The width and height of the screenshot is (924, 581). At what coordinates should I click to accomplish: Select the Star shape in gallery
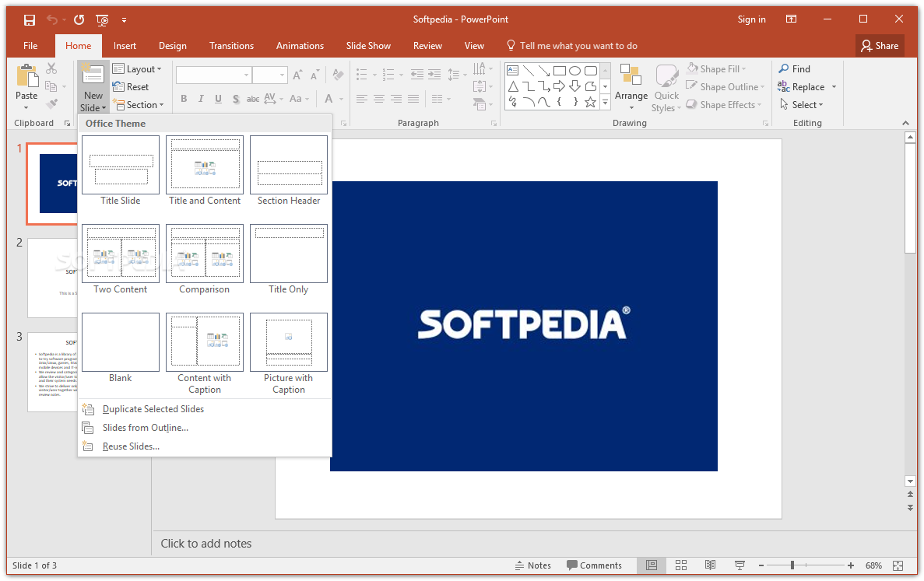point(590,103)
